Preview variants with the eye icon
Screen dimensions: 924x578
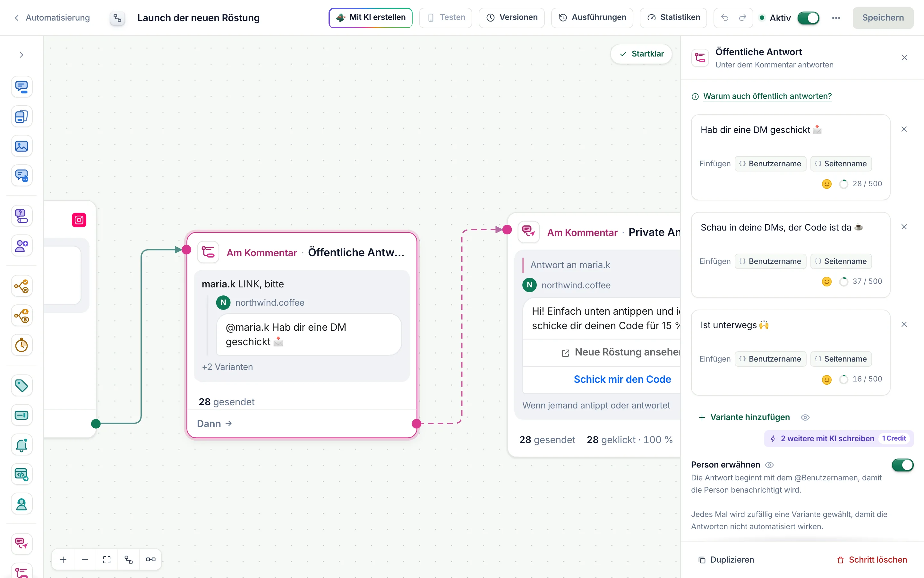pyautogui.click(x=805, y=417)
